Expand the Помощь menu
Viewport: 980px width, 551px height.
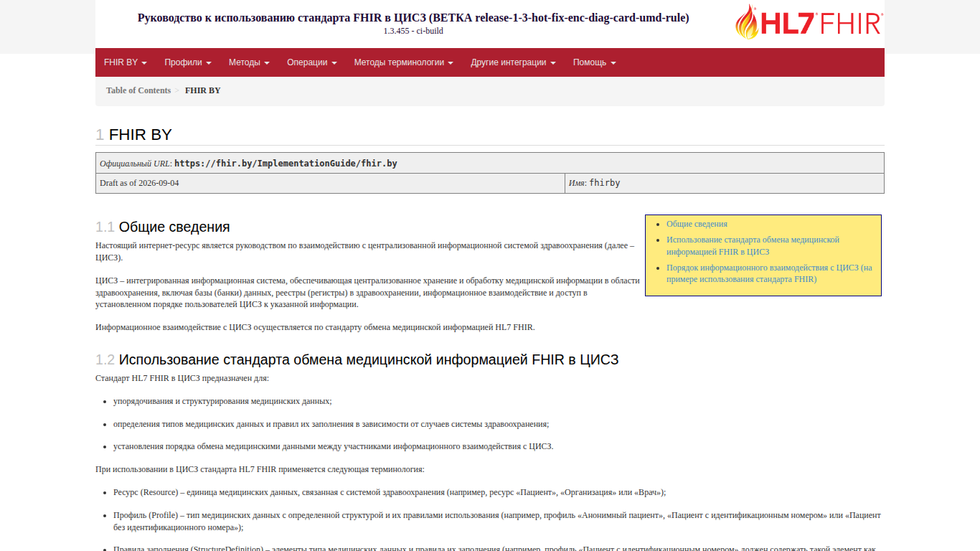coord(595,62)
